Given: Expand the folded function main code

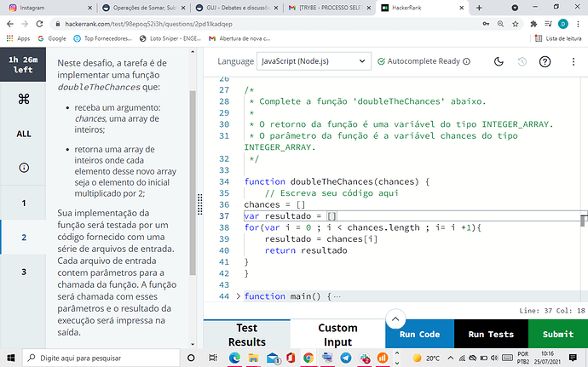Looking at the screenshot, I should [x=238, y=295].
